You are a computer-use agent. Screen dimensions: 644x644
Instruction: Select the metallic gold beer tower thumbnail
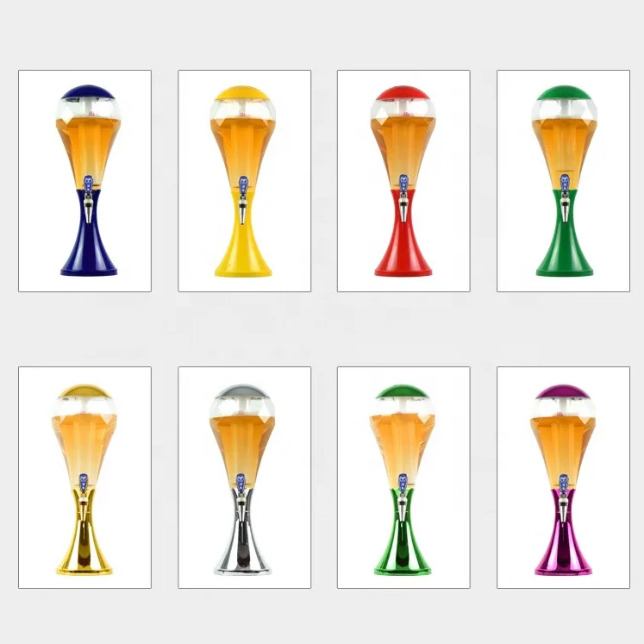(84, 478)
